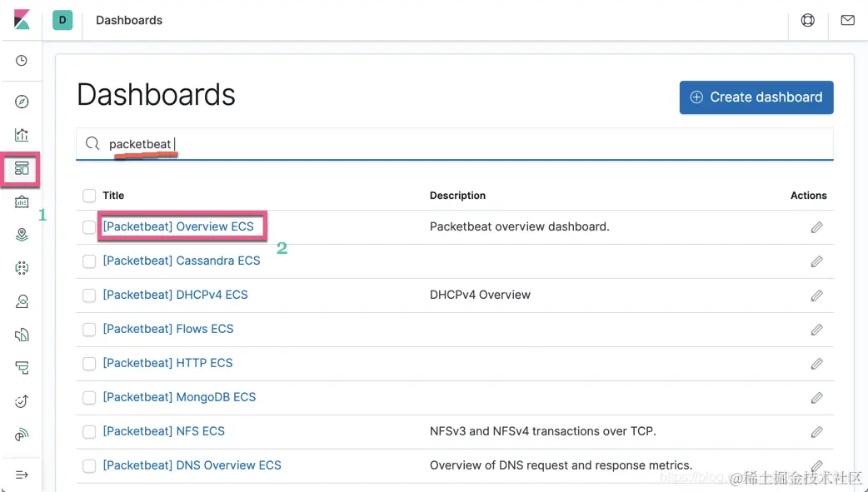The image size is (868, 492).
Task: Edit NFS ECS dashboard pencil icon
Action: tap(816, 432)
